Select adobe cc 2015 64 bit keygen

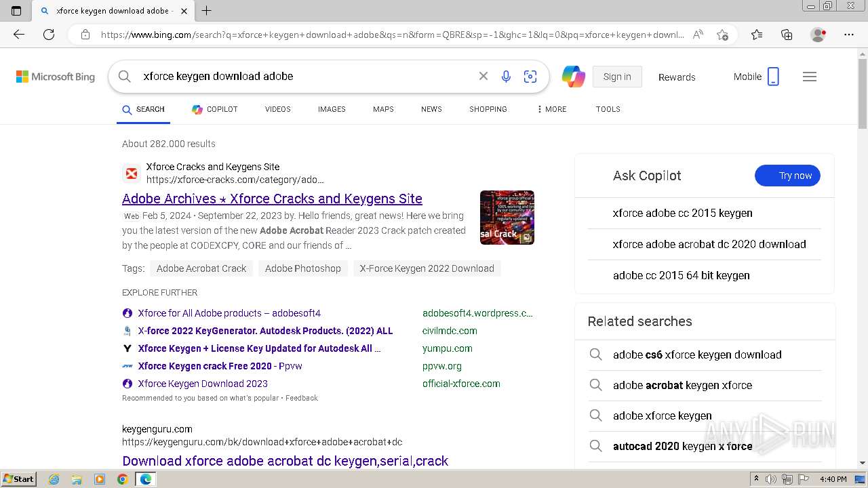click(681, 275)
